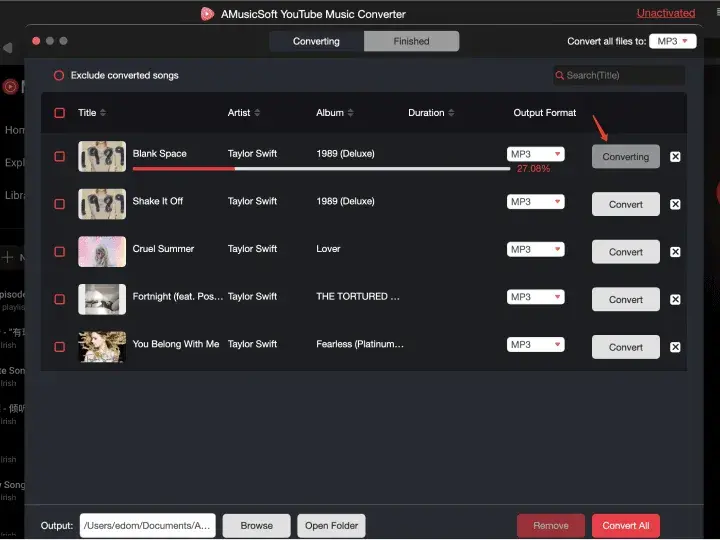The width and height of the screenshot is (720, 540).
Task: Check the Fortnight row checkbox
Action: (x=60, y=299)
